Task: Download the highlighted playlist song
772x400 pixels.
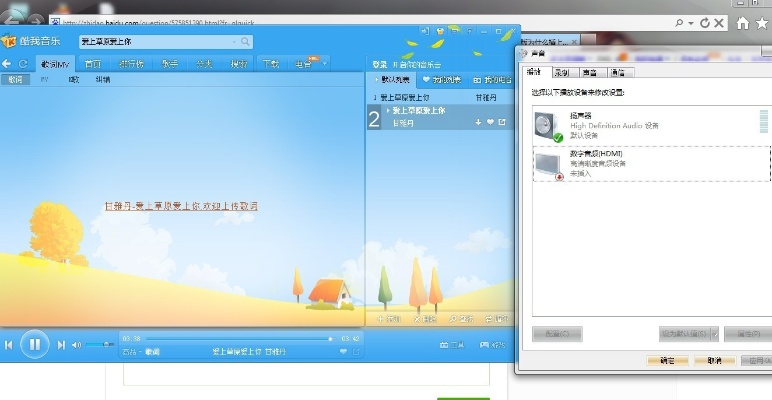Action: (478, 122)
